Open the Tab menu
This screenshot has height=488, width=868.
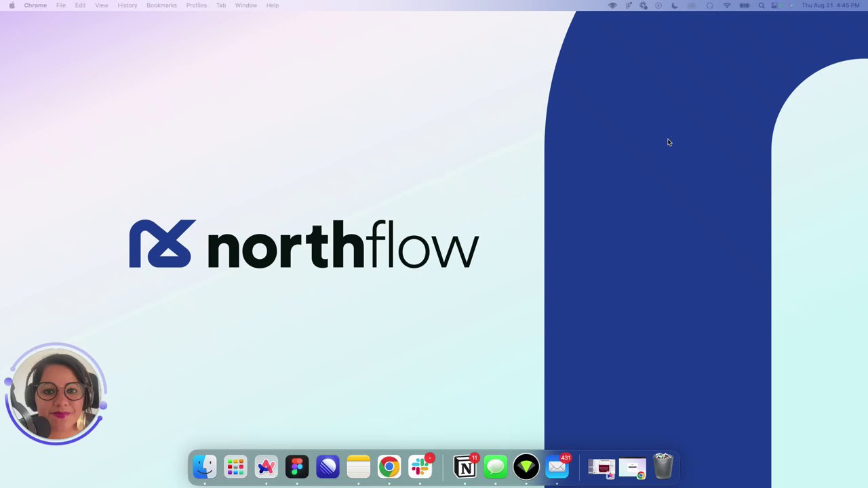point(221,5)
